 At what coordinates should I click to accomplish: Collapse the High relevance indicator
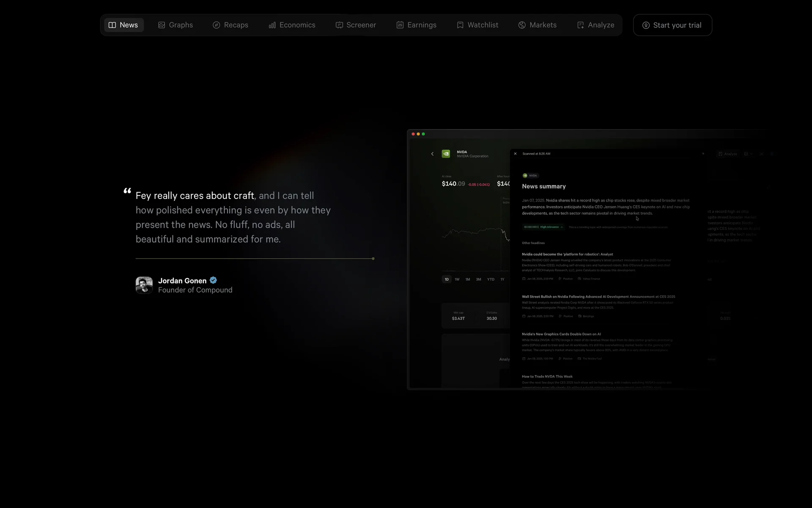562,227
